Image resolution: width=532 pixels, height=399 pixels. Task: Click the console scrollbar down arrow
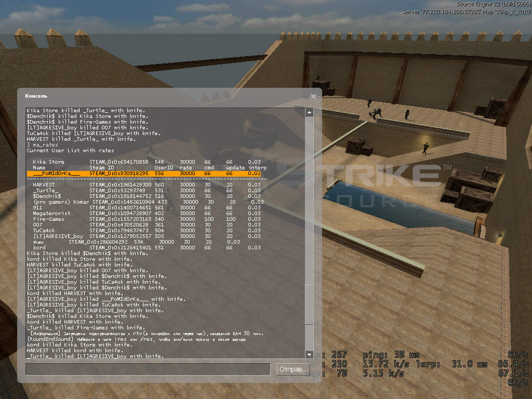tap(309, 354)
